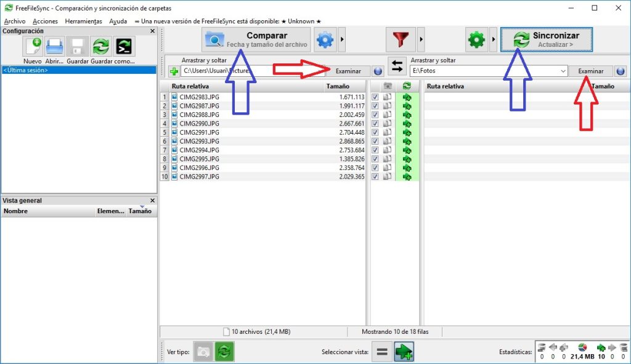Click the Guardar floppy disk icon
This screenshot has width=631, height=364.
coord(77,47)
